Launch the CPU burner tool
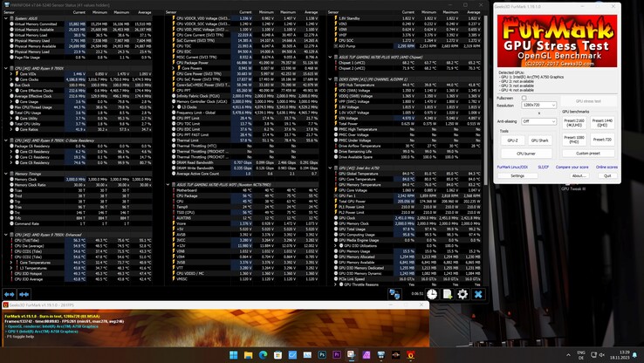This screenshot has height=363, width=644. [525, 153]
